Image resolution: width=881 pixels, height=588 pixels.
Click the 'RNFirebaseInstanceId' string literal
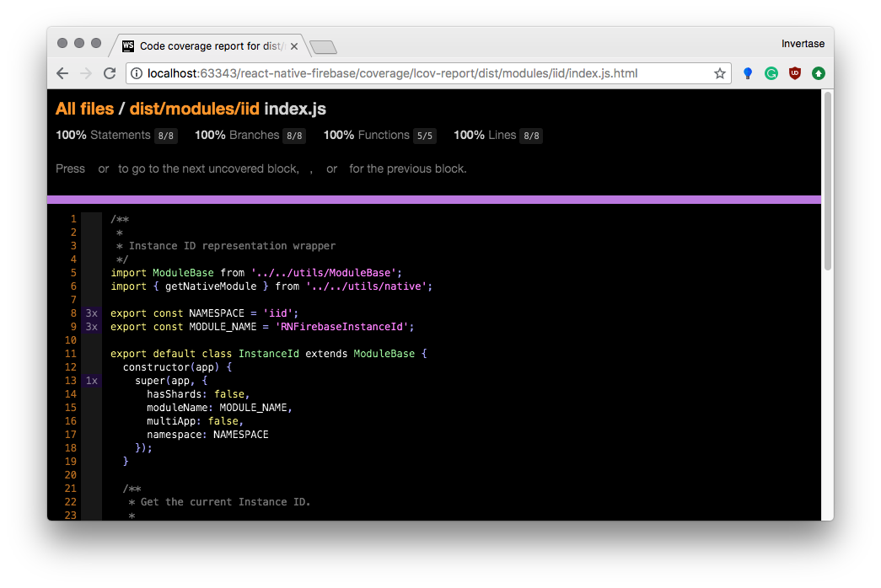tap(341, 327)
